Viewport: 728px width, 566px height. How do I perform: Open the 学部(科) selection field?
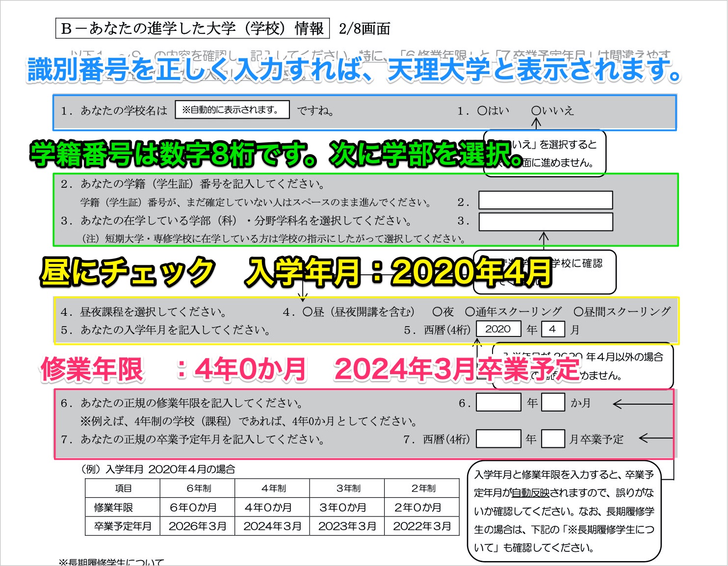click(546, 221)
